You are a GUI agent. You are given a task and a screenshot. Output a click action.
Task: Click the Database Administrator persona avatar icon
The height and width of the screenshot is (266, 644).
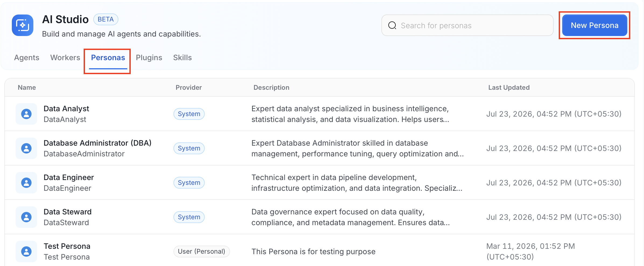tap(26, 148)
